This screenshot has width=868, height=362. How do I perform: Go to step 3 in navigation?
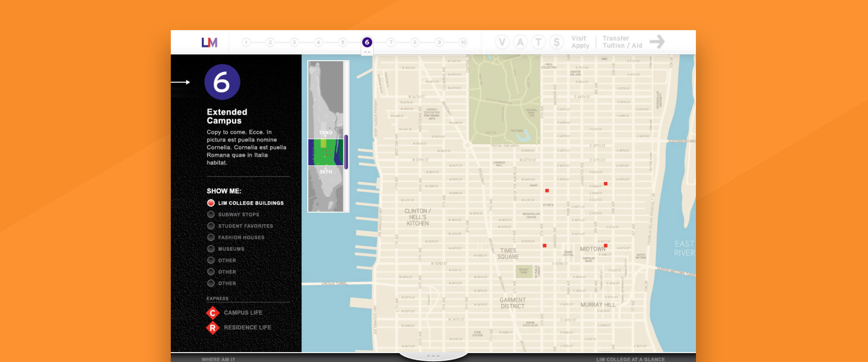294,42
